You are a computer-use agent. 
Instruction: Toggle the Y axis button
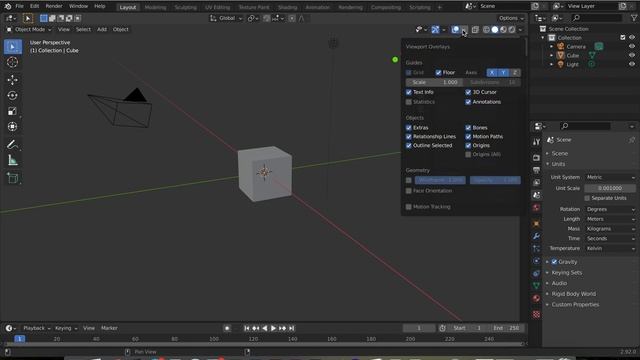(503, 73)
